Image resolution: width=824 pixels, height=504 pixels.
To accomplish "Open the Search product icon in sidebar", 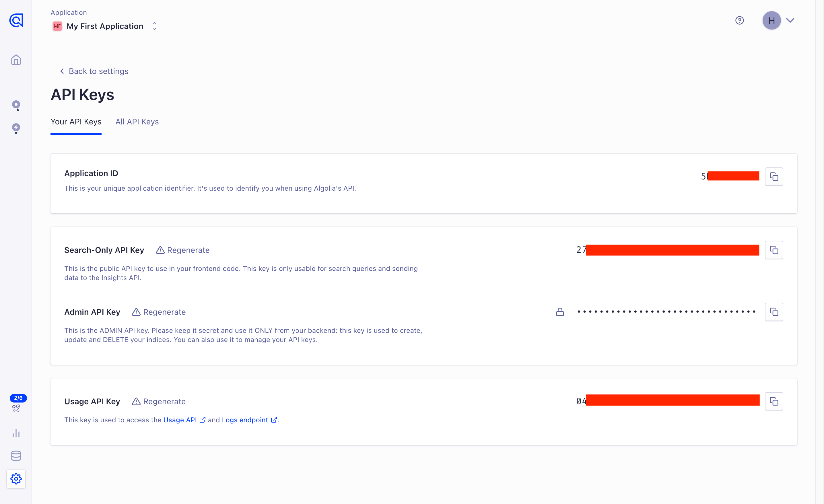I will coord(16,106).
